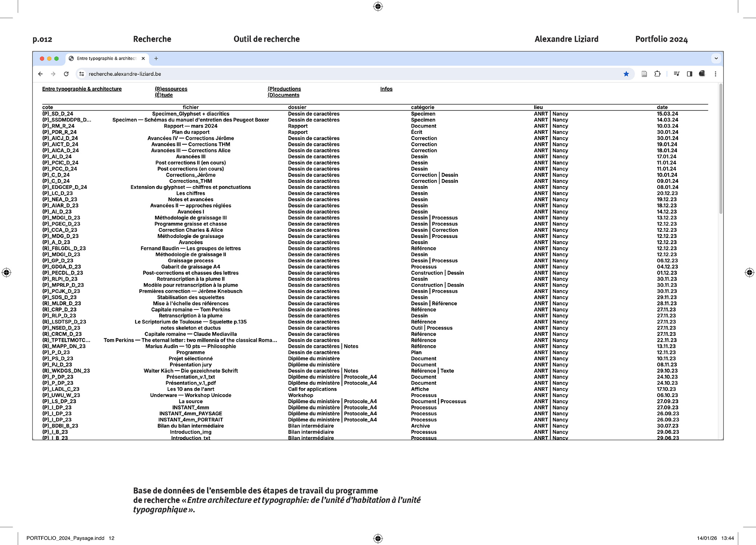Screen dimensions: 756x545
Task: Open the (P)roductions link
Action: [x=284, y=89]
